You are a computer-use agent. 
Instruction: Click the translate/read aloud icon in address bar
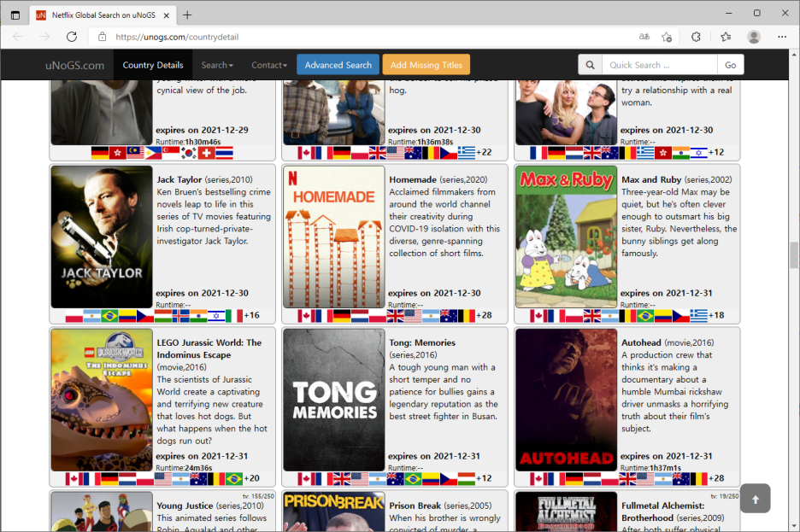click(x=644, y=37)
